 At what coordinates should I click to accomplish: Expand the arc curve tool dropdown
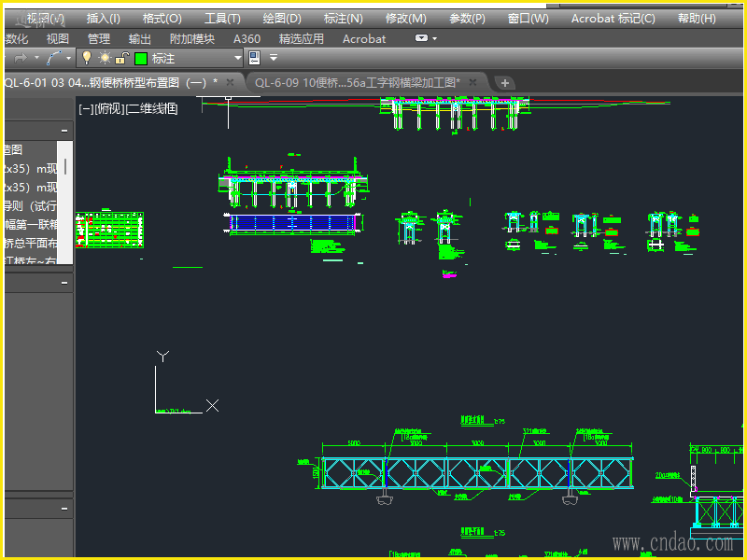point(68,58)
